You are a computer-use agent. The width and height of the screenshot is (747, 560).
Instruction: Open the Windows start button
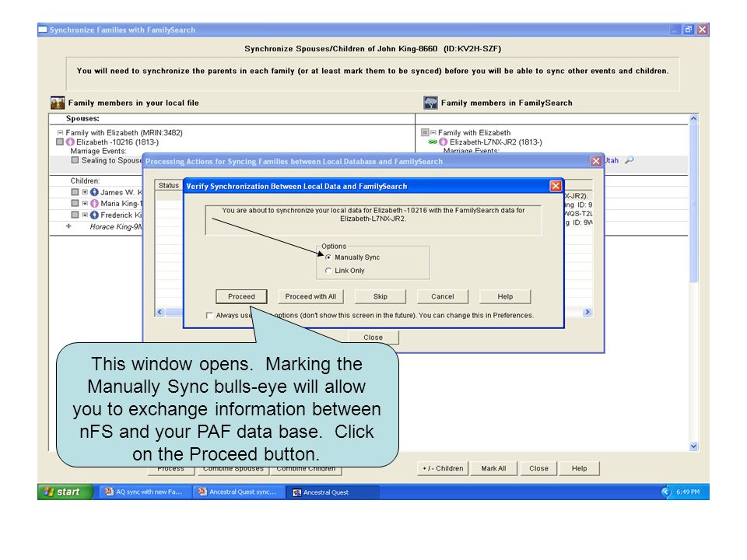[65, 492]
